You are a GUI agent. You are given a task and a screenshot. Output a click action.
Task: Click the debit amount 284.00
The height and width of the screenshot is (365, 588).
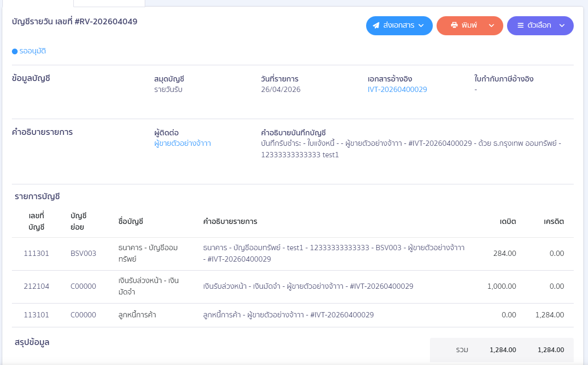(x=505, y=253)
